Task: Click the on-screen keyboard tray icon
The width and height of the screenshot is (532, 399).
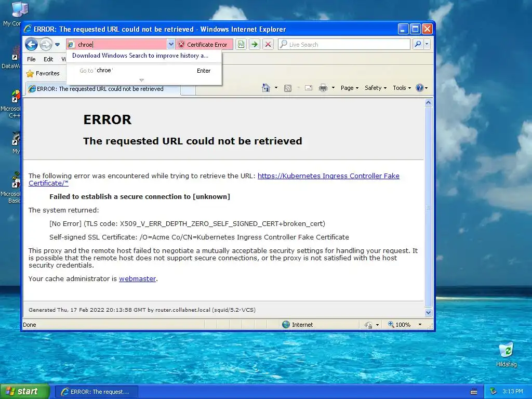Action: pos(474,392)
